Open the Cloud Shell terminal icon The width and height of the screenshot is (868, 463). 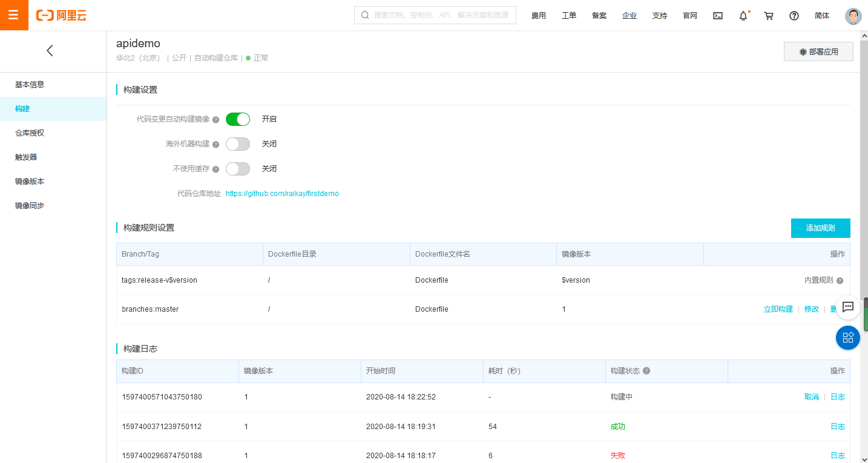(718, 16)
